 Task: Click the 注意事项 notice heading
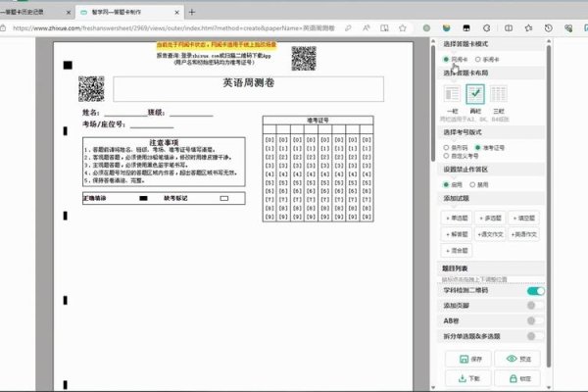coord(164,142)
